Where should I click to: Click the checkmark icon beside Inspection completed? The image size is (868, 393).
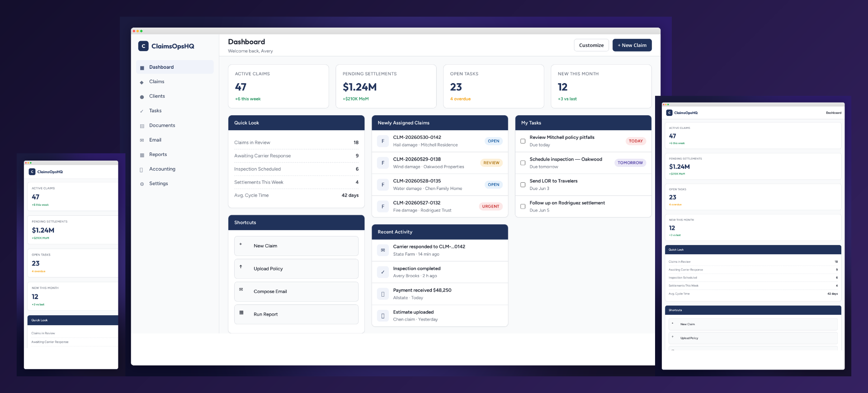383,272
